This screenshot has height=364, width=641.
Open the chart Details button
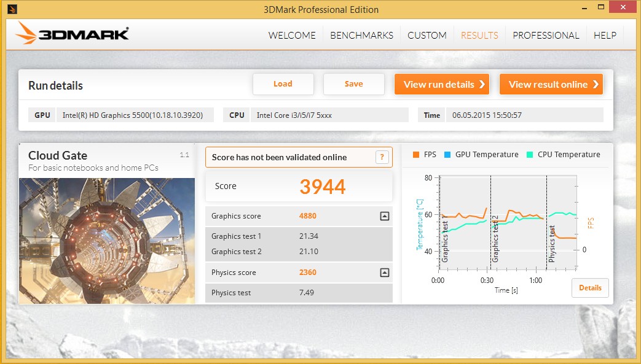click(x=590, y=288)
